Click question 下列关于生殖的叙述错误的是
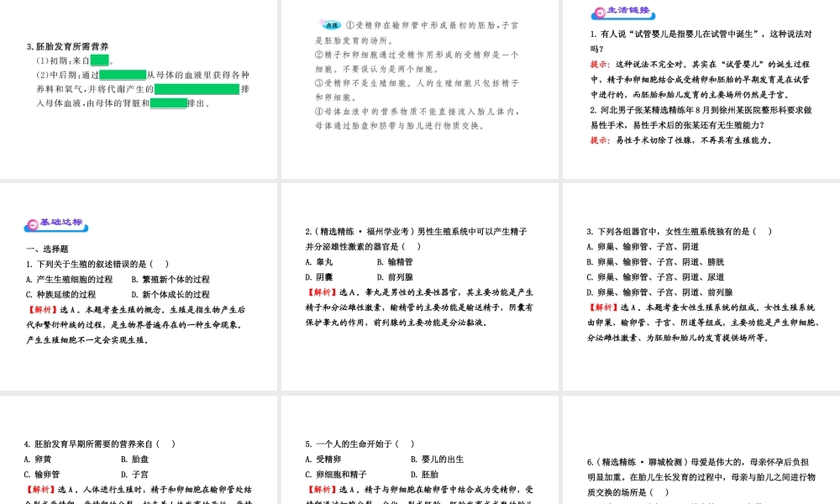The width and height of the screenshot is (840, 504). pos(97,264)
